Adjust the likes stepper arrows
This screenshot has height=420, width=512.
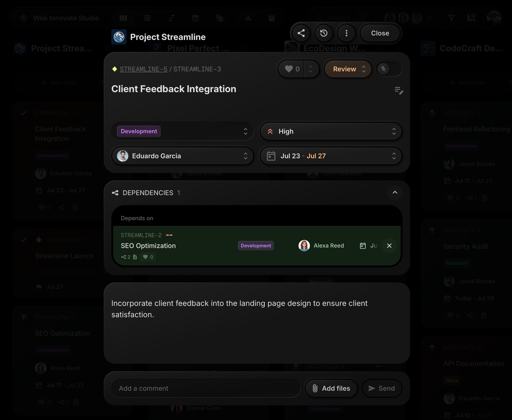(311, 69)
